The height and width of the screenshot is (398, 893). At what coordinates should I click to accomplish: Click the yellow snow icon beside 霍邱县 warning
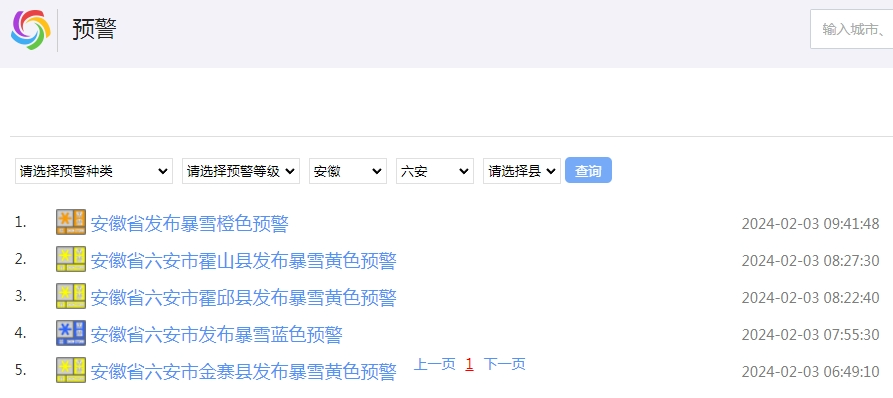pyautogui.click(x=71, y=296)
